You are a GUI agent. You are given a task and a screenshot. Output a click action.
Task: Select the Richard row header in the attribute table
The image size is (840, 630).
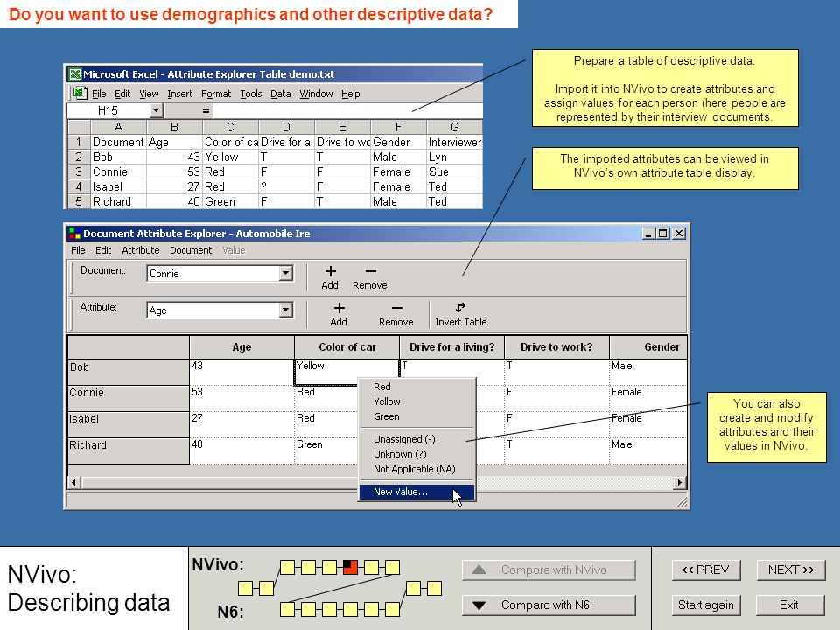click(129, 451)
